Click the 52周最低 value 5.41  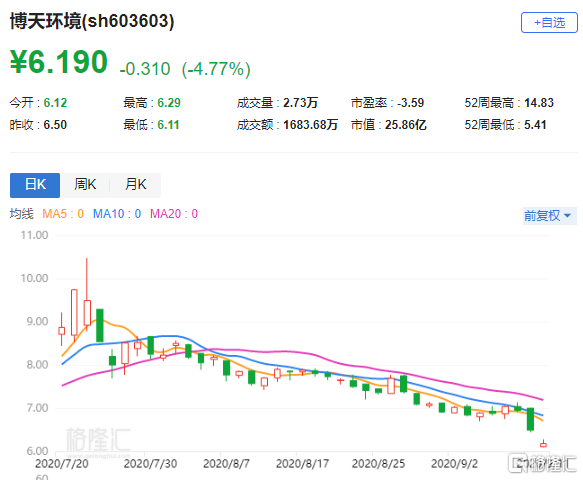(x=535, y=125)
